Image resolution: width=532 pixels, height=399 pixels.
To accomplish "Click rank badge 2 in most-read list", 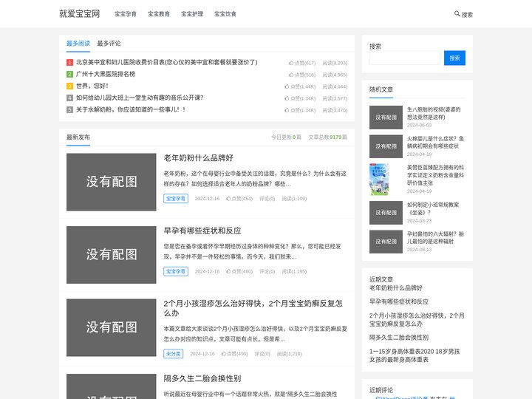I will tap(69, 75).
